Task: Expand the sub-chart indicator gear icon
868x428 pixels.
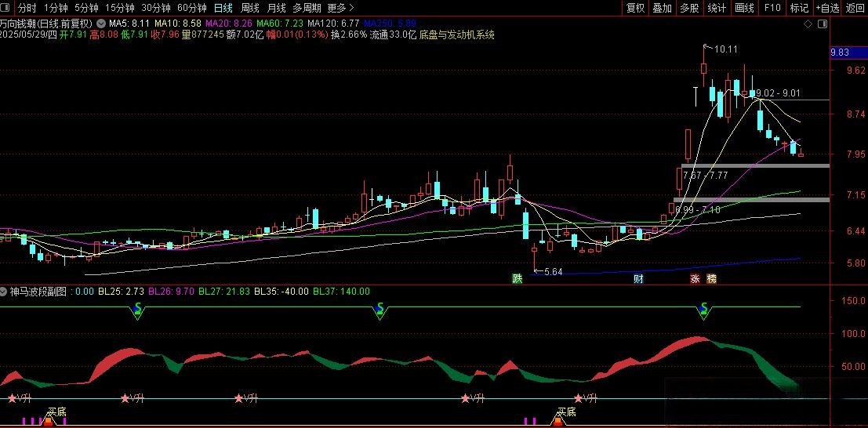Action: (x=5, y=291)
